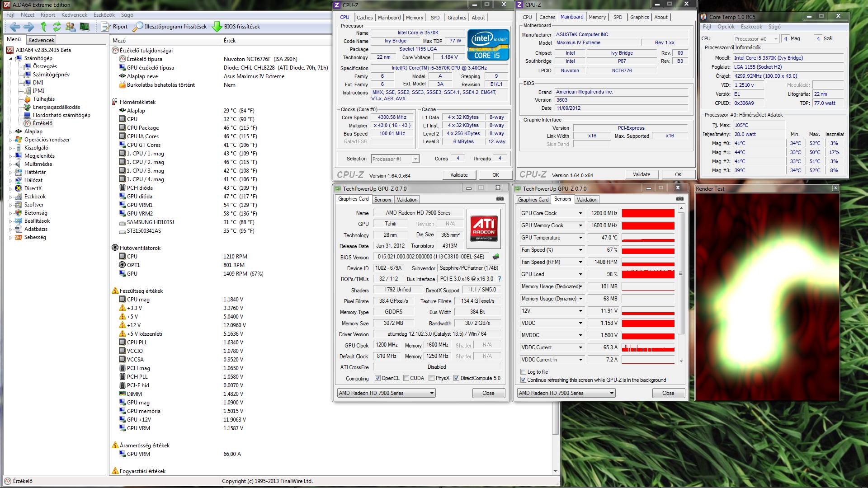The image size is (868, 488).
Task: Expand the Operációs rendszer tree node
Action: (11, 140)
